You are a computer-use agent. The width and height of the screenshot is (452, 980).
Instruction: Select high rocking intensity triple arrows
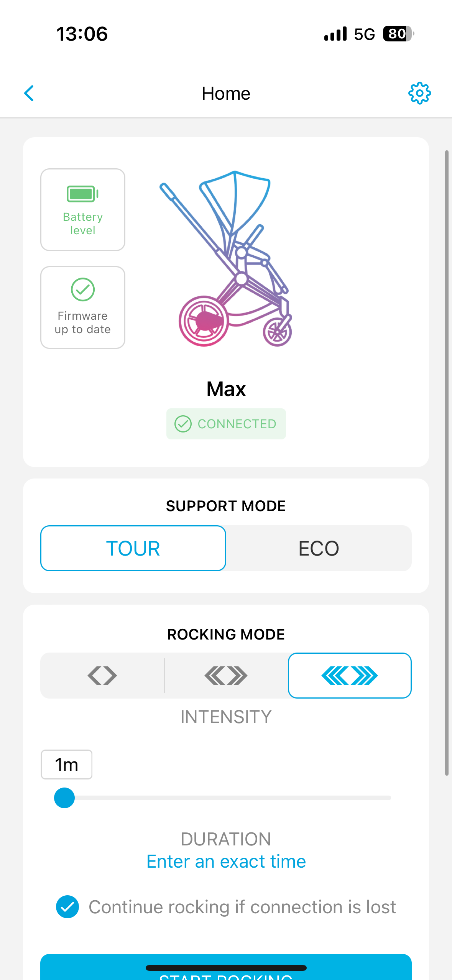tap(350, 676)
